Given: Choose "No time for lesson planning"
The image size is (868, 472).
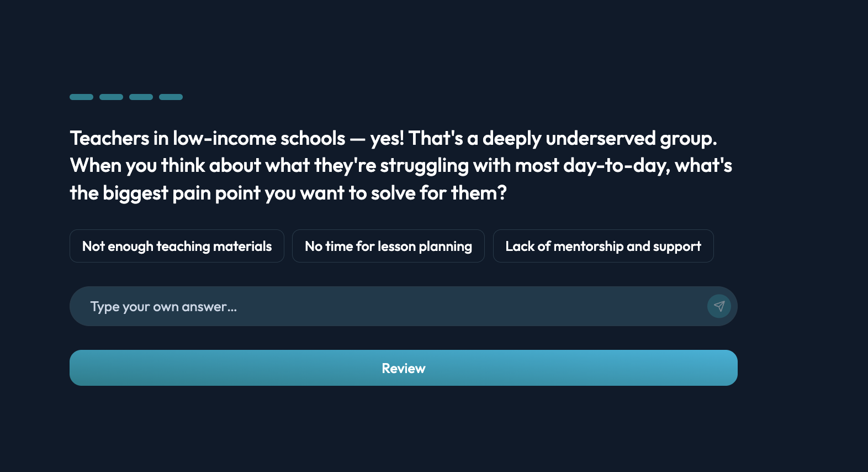Looking at the screenshot, I should [388, 246].
